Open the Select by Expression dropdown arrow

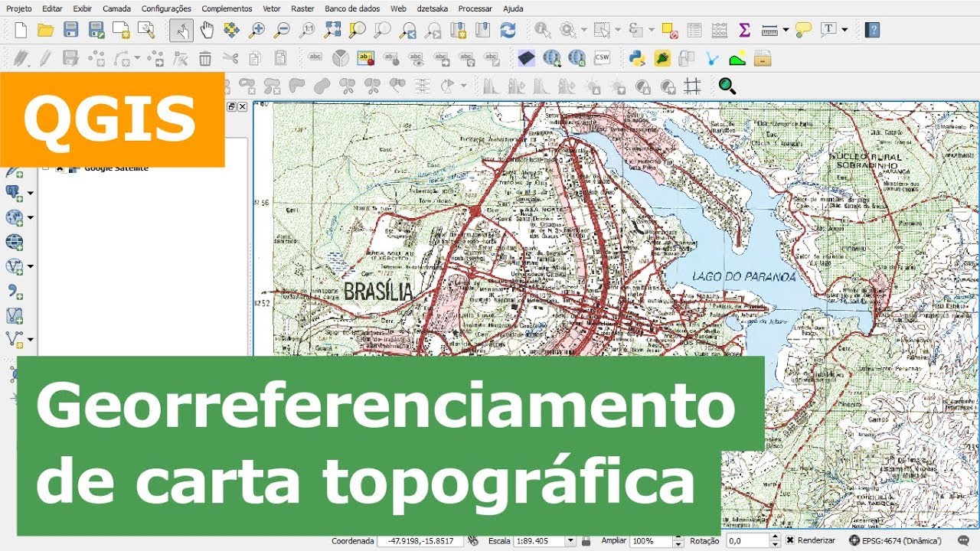pos(650,30)
